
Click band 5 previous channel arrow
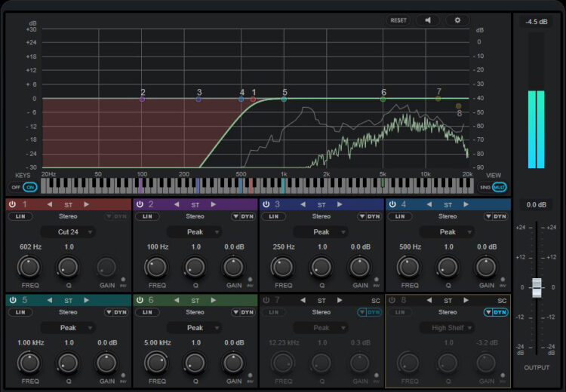pos(50,300)
